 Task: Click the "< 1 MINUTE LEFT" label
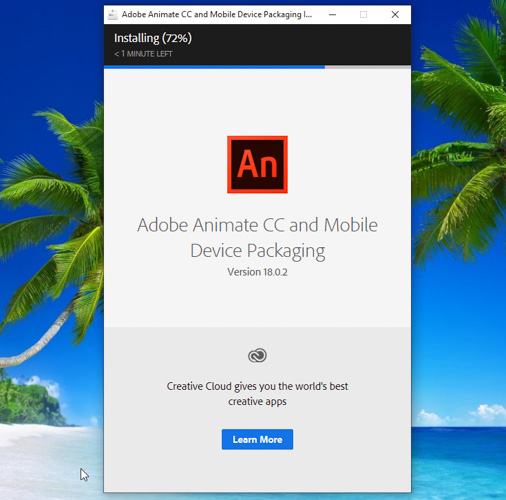pos(143,54)
